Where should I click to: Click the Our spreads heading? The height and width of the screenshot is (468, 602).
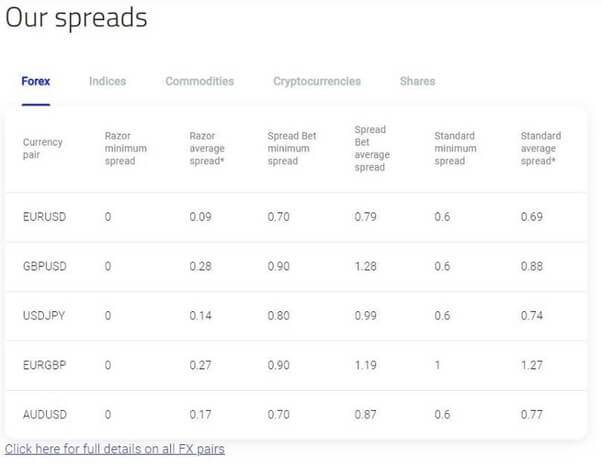tap(76, 18)
